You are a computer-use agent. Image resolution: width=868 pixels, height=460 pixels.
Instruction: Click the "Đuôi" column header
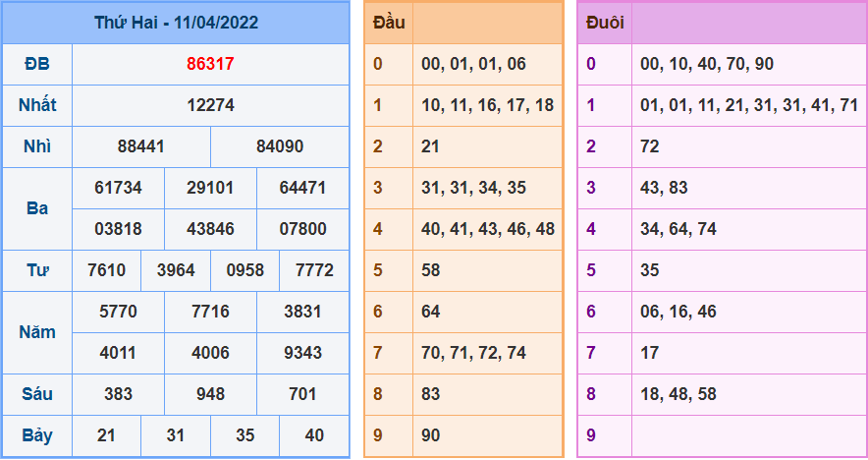tap(605, 23)
